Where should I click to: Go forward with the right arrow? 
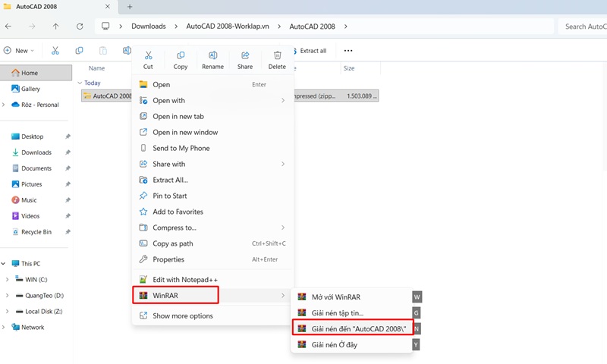[x=32, y=27]
